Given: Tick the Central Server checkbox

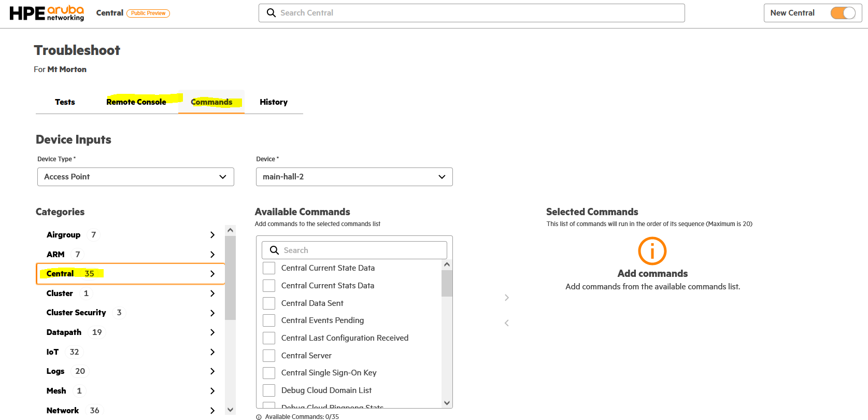Looking at the screenshot, I should tap(269, 356).
